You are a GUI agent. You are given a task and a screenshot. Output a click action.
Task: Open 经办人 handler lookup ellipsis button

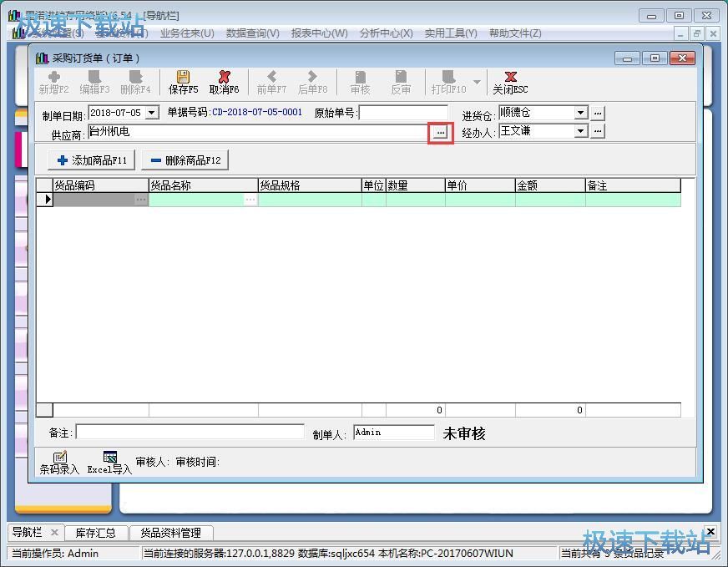pos(598,131)
